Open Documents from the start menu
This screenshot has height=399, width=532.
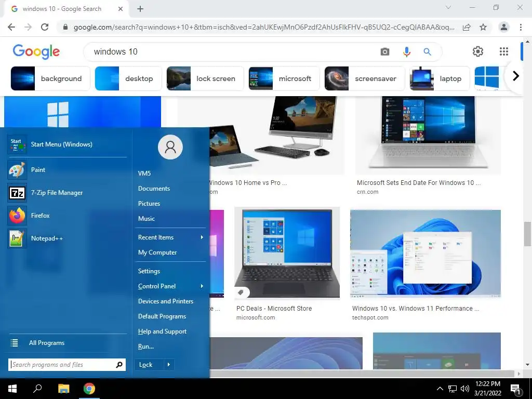(x=154, y=189)
